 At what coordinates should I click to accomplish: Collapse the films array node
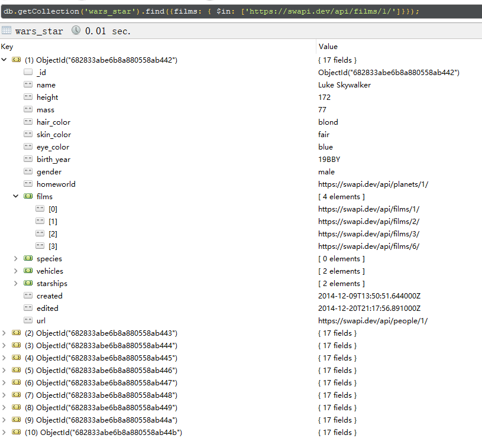pyautogui.click(x=16, y=196)
